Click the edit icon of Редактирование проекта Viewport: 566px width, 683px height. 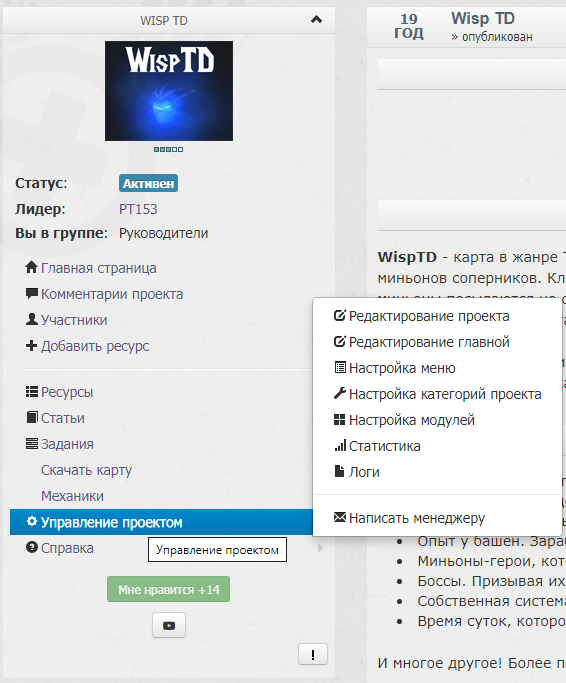click(339, 315)
